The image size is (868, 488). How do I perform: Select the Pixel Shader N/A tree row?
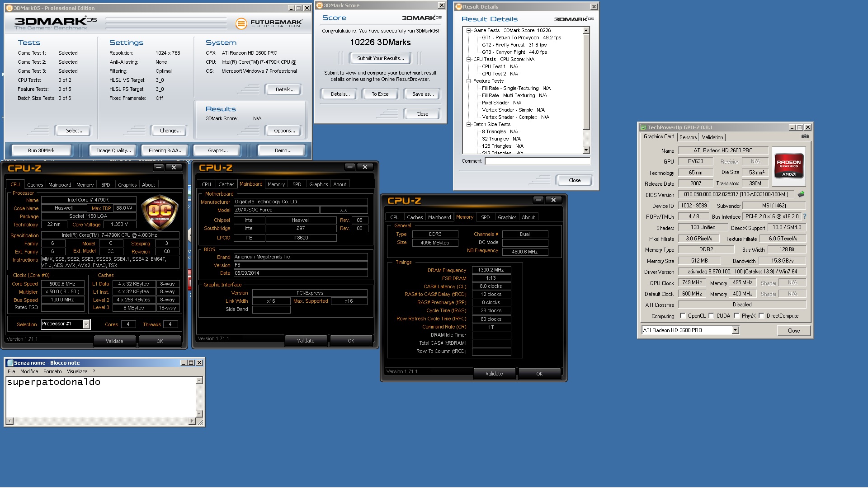[x=501, y=103]
